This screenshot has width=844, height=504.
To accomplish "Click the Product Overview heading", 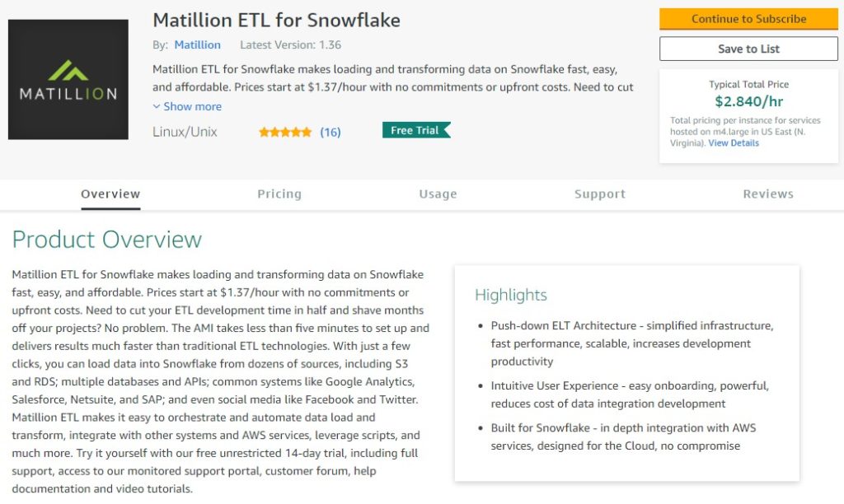I will point(107,240).
